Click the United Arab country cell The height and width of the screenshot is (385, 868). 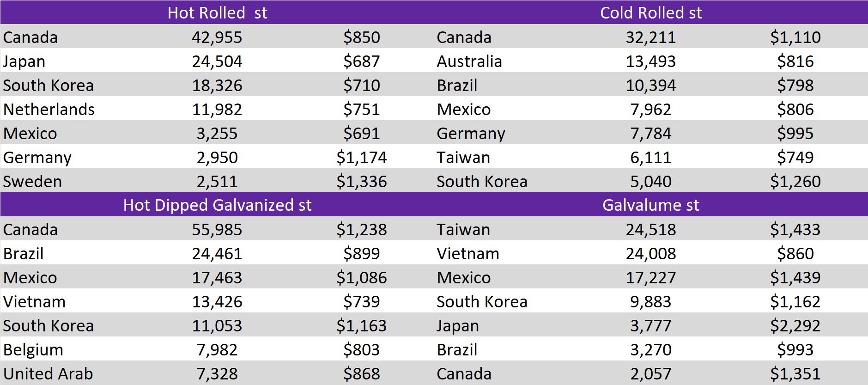pyautogui.click(x=48, y=374)
